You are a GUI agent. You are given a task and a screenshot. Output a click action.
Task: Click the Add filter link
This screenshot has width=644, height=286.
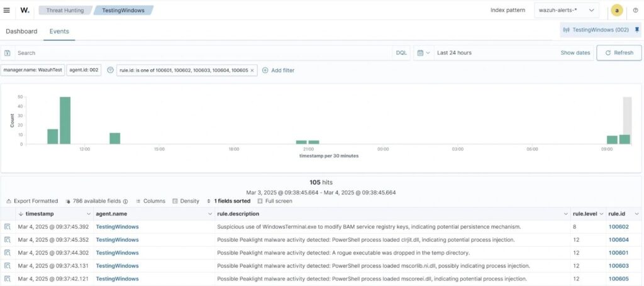pos(282,71)
